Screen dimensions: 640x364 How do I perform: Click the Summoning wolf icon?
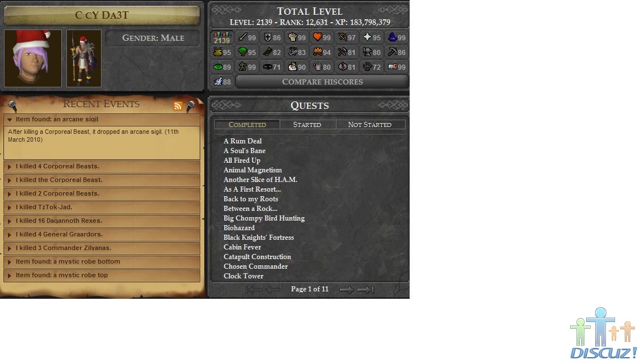(218, 82)
